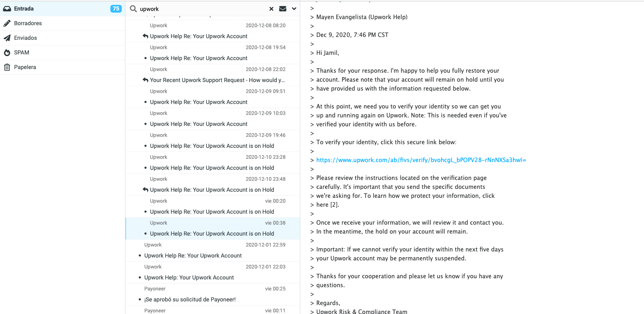
Task: Click the Payoneer sender dated vie 00:11
Action: [x=155, y=311]
